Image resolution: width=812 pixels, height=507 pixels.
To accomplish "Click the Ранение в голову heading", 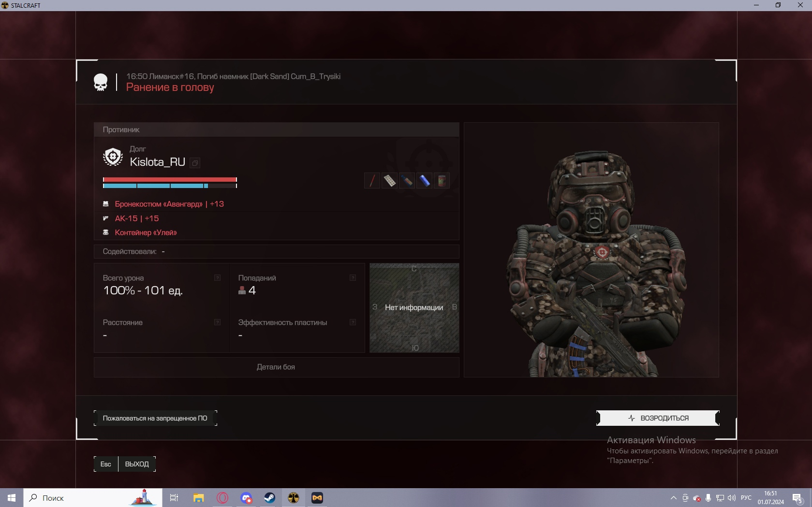I will [170, 87].
